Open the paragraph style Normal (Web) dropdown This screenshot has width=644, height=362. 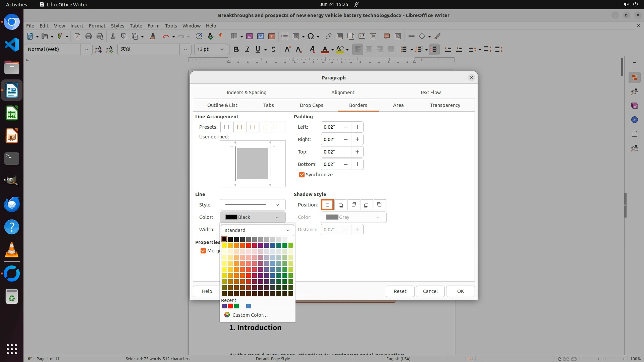coord(86,49)
